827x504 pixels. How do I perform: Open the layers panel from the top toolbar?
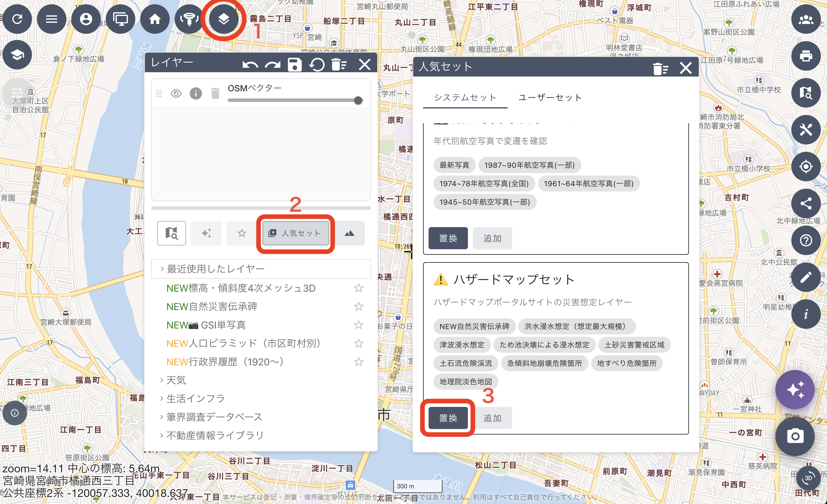pyautogui.click(x=224, y=19)
